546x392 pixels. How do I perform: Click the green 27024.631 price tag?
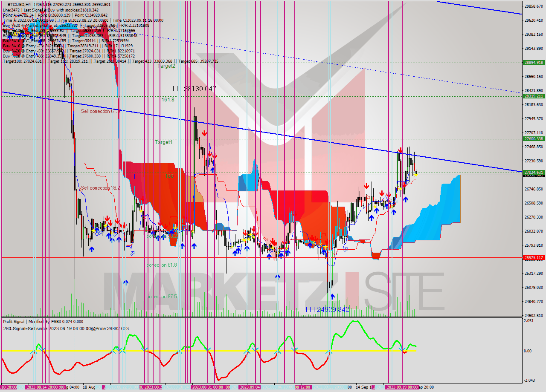pos(534,172)
